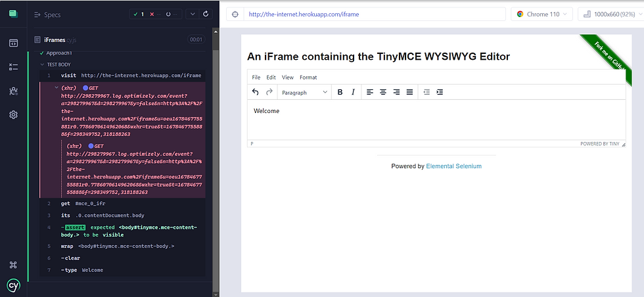644x297 pixels.
Task: Open the Paragraph block format dropdown
Action: pyautogui.click(x=304, y=93)
